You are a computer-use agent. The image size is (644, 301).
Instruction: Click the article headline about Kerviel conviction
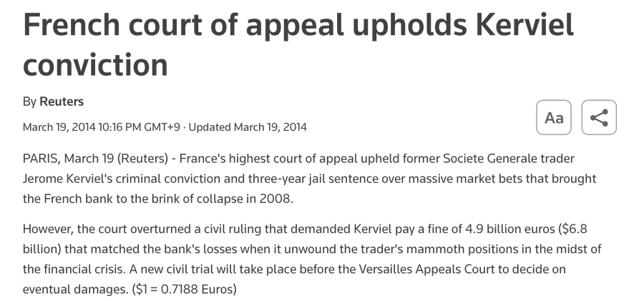tap(298, 44)
